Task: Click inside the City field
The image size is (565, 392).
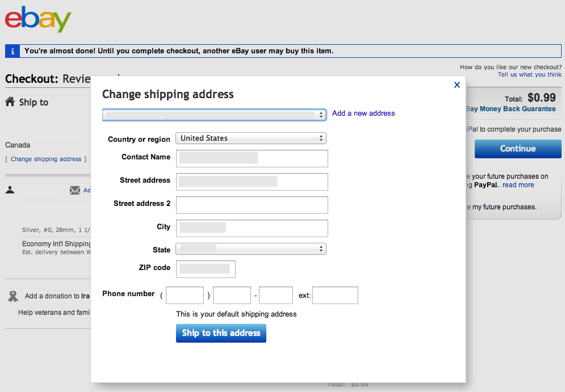Action: tap(252, 228)
